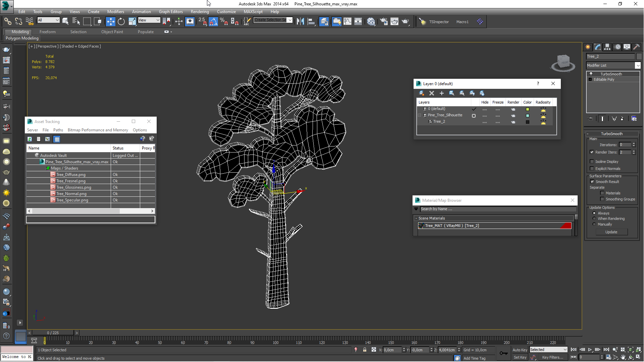Select the Scale tool
This screenshot has width=644, height=362.
(132, 22)
